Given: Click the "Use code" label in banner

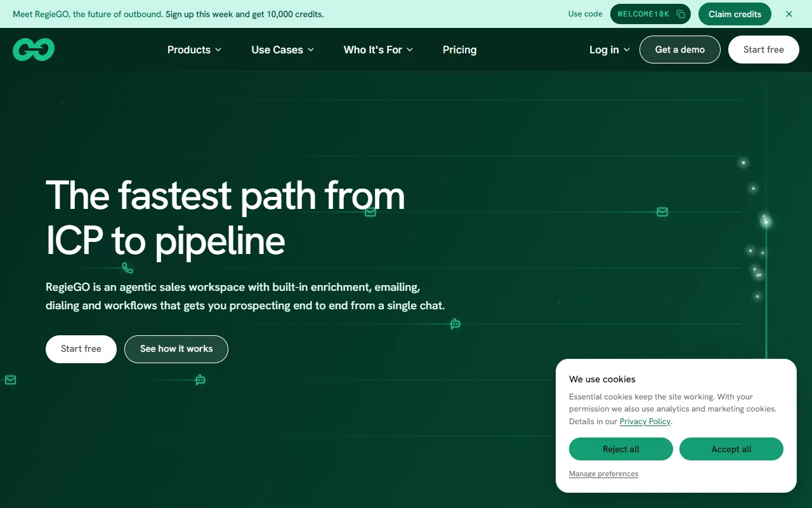Looking at the screenshot, I should point(586,14).
